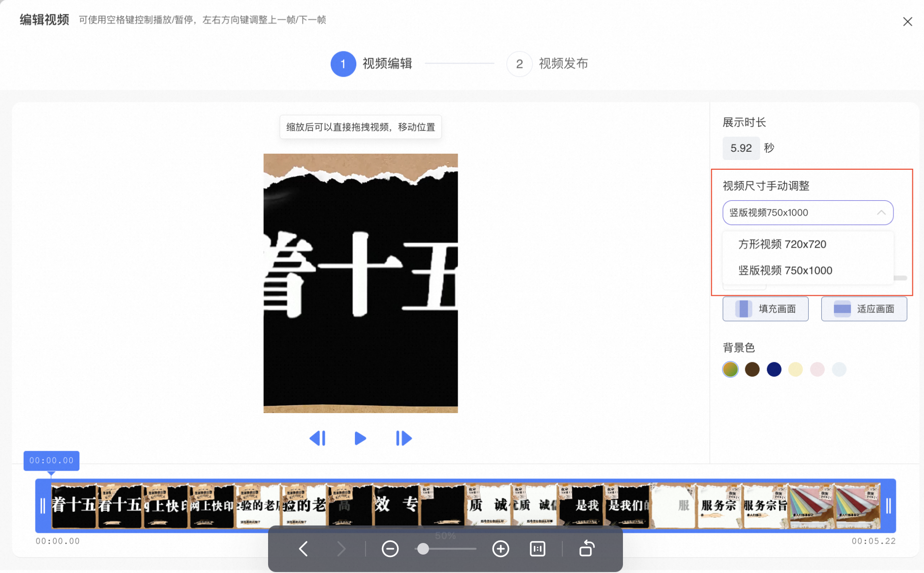Click the left trim handle of the timeline

(43, 506)
